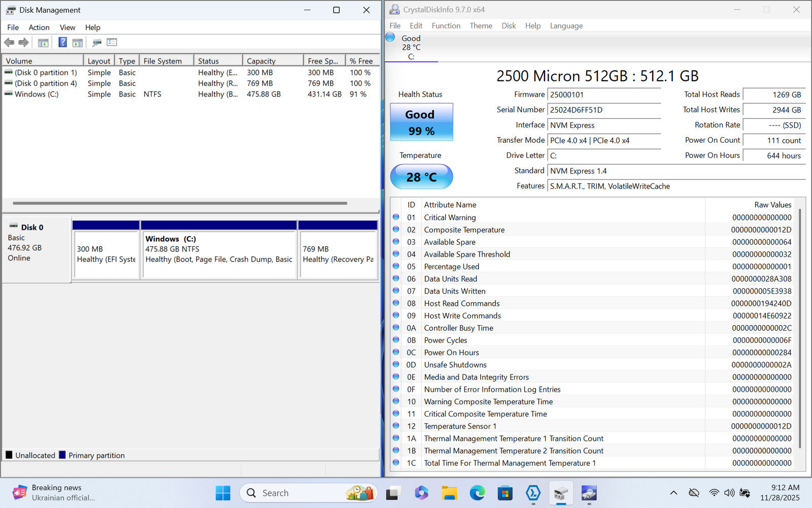Screen dimensions: 812x508
Task: Open File Explorer from the taskbar
Action: [449, 493]
